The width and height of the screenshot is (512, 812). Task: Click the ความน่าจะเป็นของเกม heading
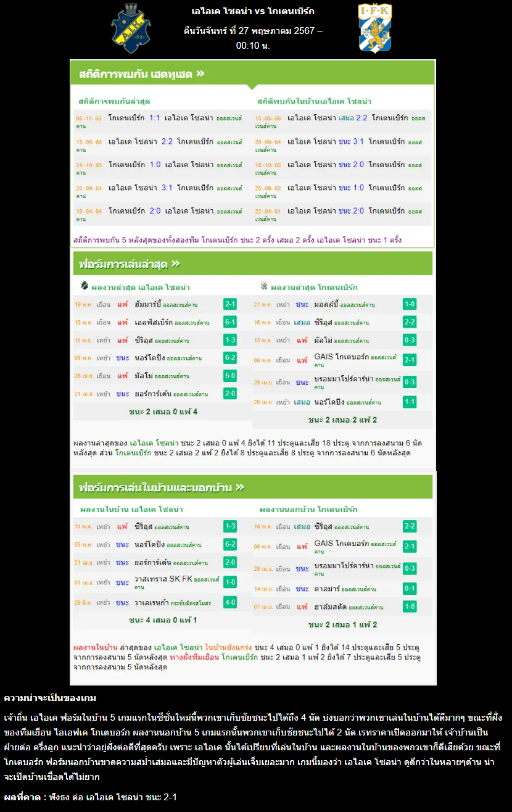click(50, 698)
